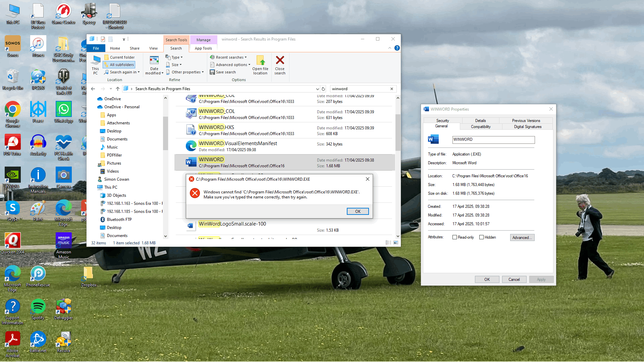
Task: Save the current search
Action: (x=223, y=72)
